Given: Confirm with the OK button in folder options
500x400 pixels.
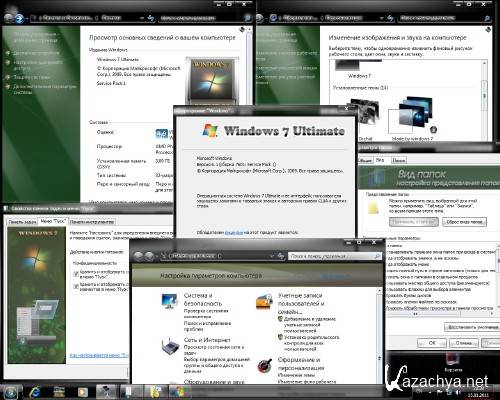Looking at the screenshot, I should point(432,343).
